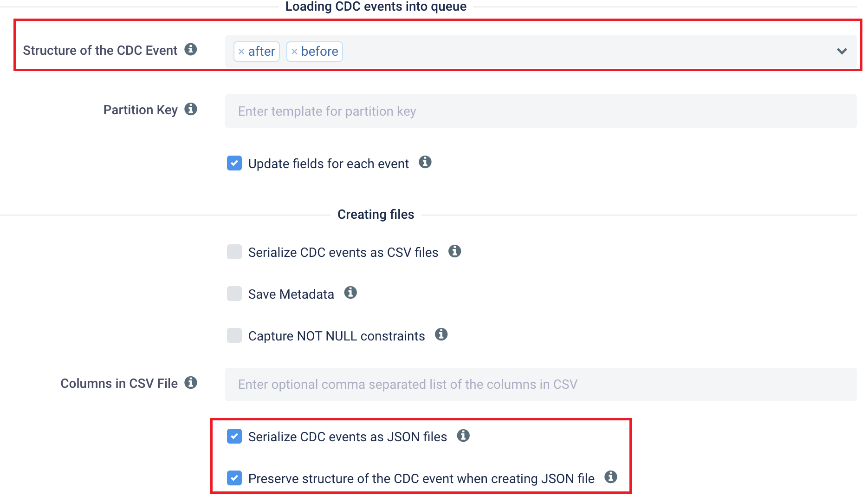
Task: Enable Serialize CDC events as CSV files
Action: (234, 252)
